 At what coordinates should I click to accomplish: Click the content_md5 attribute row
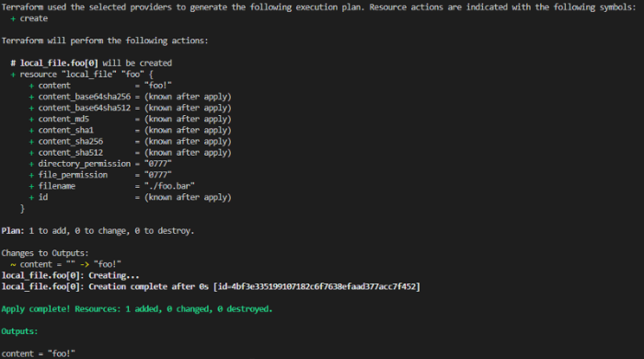[x=130, y=119]
